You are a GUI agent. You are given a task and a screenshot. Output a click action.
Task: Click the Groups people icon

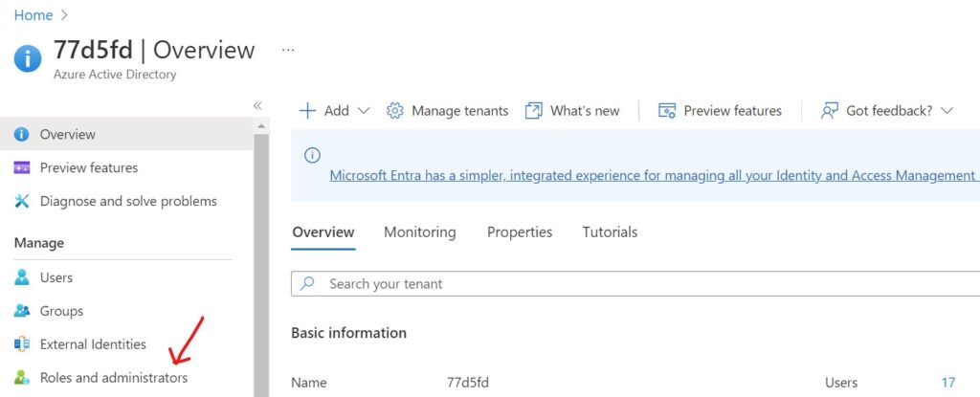pos(22,311)
